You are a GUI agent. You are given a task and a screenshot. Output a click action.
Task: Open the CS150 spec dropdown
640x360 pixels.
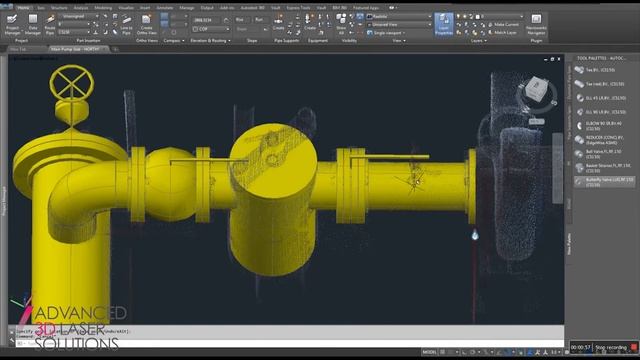(x=74, y=32)
